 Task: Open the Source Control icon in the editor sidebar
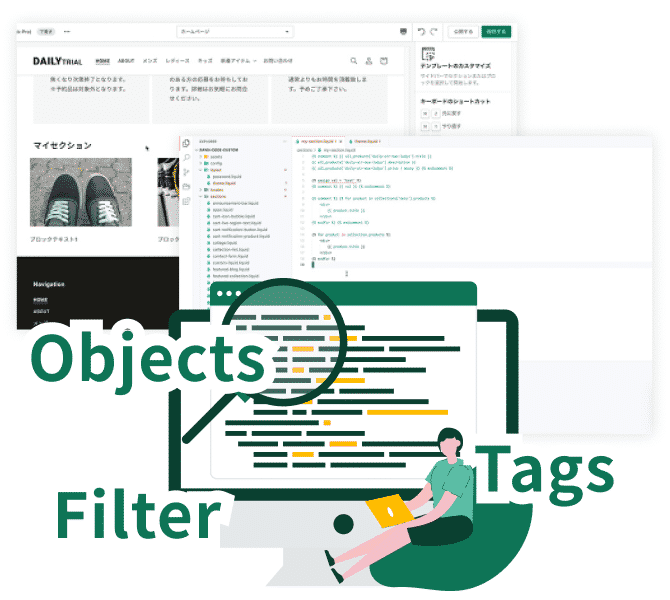(186, 172)
